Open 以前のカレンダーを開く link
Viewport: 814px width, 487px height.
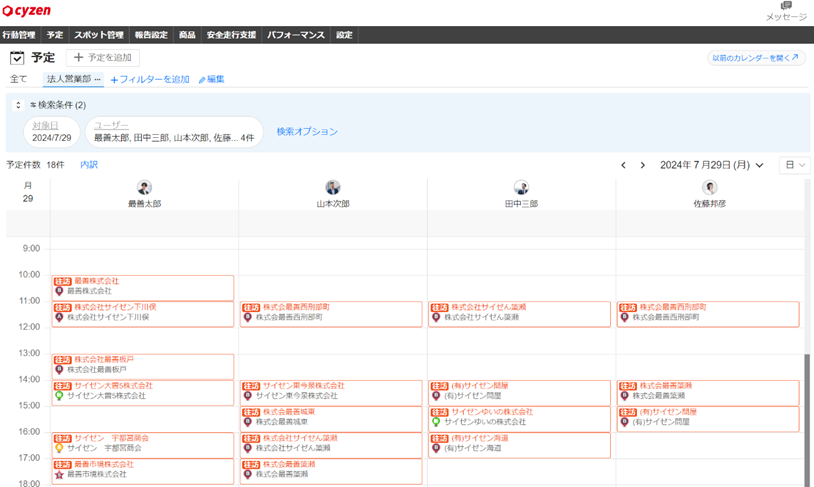pos(756,58)
